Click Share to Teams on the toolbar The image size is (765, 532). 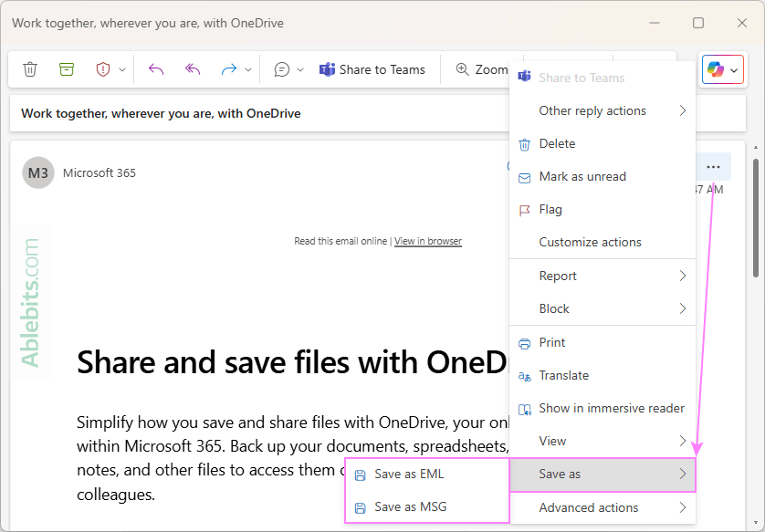click(372, 68)
